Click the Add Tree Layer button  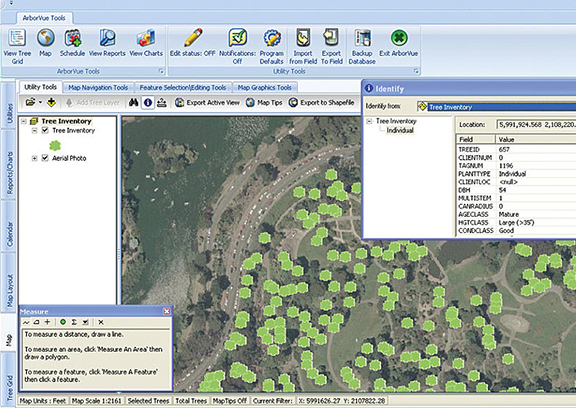[x=93, y=102]
